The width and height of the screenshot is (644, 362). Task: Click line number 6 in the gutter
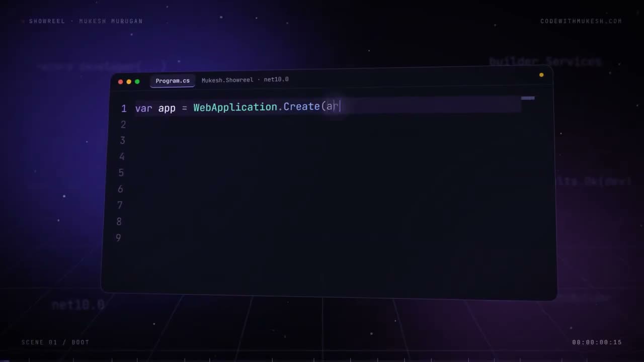tap(120, 189)
